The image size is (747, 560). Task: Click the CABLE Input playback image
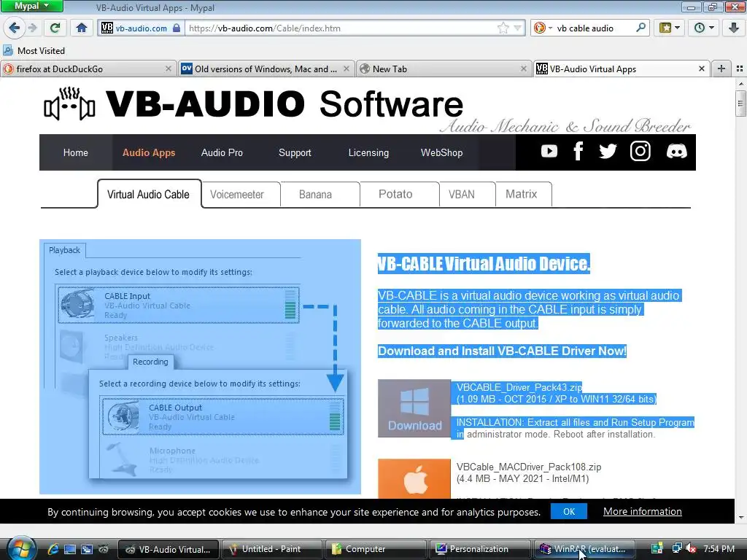[179, 305]
